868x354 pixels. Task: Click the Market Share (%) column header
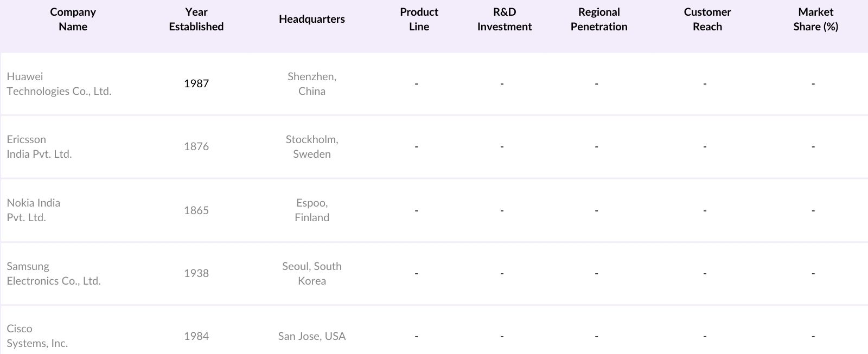(x=815, y=20)
